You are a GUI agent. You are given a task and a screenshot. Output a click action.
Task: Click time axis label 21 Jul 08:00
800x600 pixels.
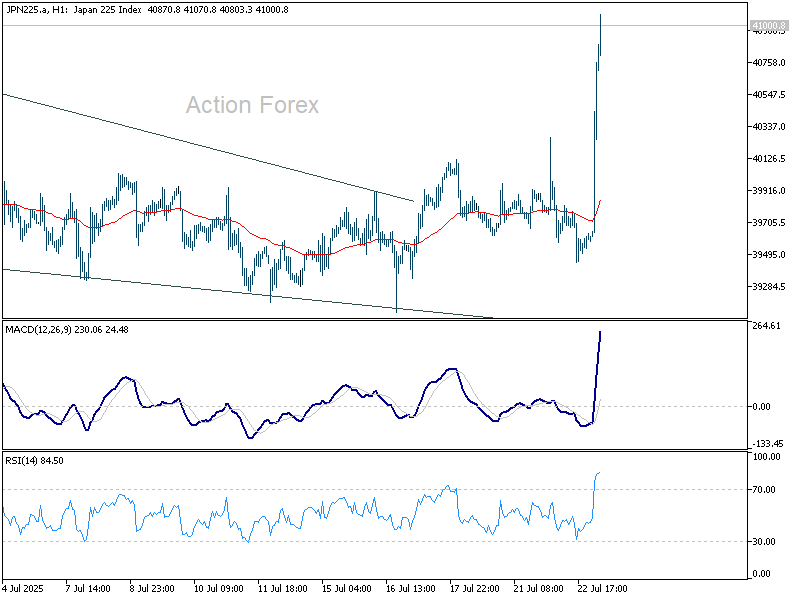click(539, 589)
